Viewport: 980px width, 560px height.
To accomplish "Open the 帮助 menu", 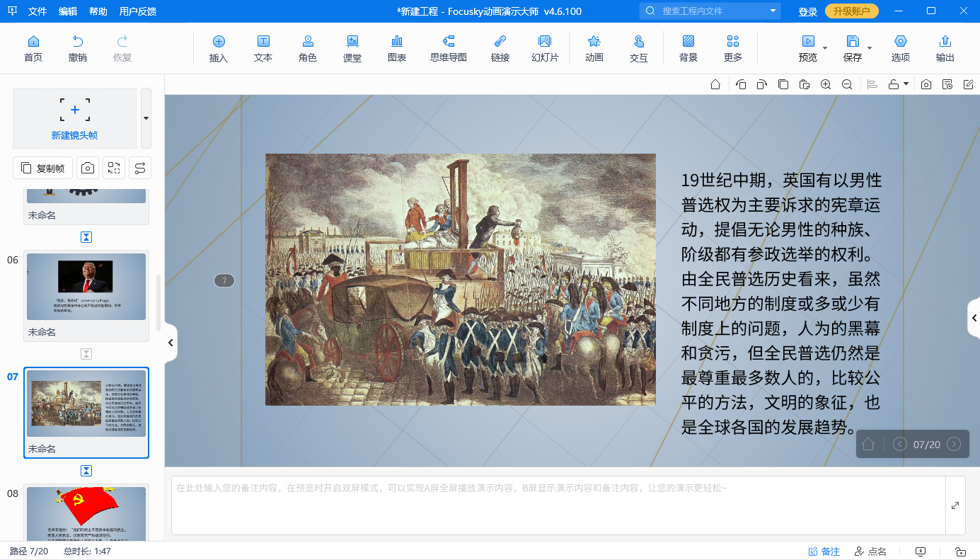I will coord(98,11).
